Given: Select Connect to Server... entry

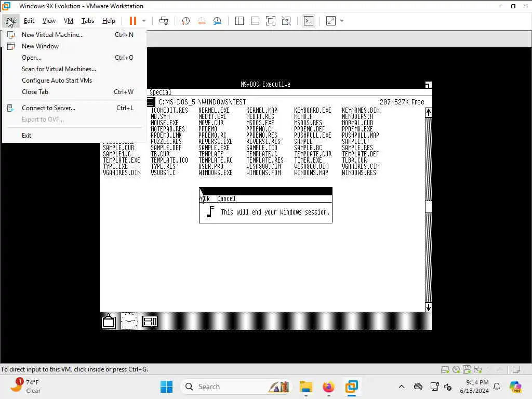Looking at the screenshot, I should coord(75,108).
